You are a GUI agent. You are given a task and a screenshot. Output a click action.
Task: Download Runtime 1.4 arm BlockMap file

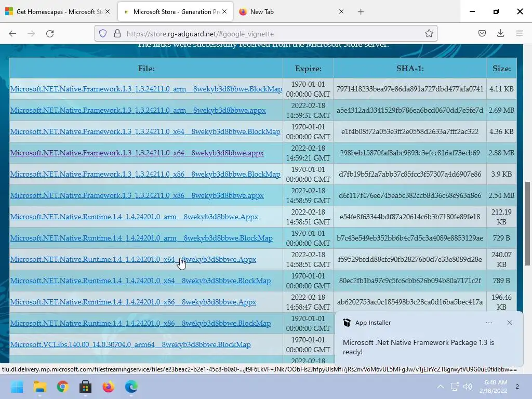tap(141, 238)
